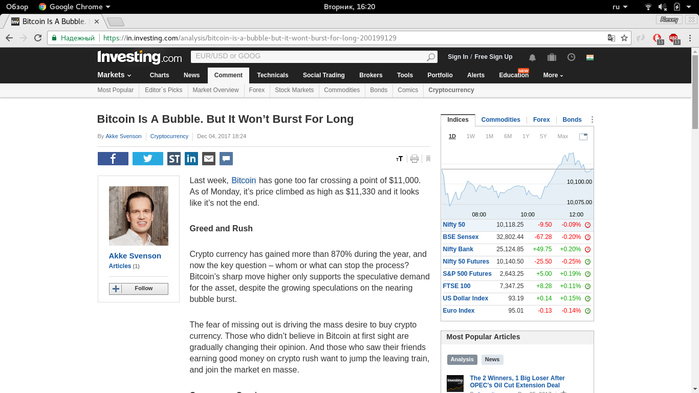The image size is (699, 393).
Task: Click the Chrome address bar URL
Action: point(250,38)
